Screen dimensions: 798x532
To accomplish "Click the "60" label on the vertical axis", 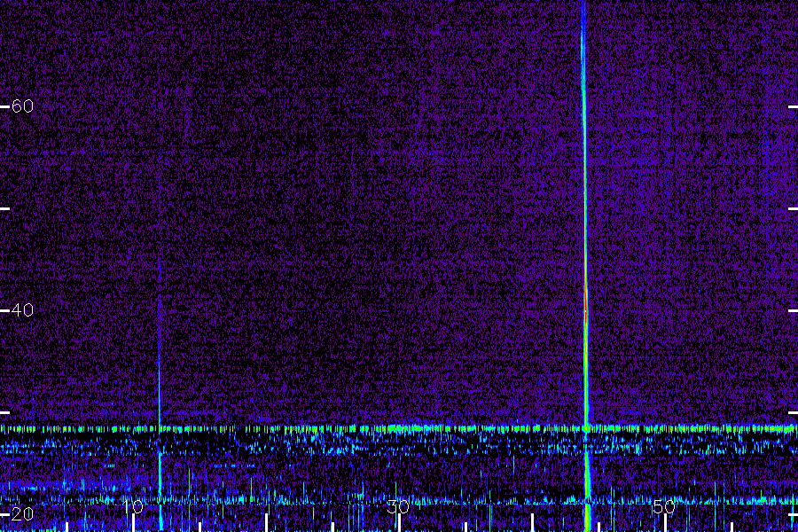I will pyautogui.click(x=22, y=106).
